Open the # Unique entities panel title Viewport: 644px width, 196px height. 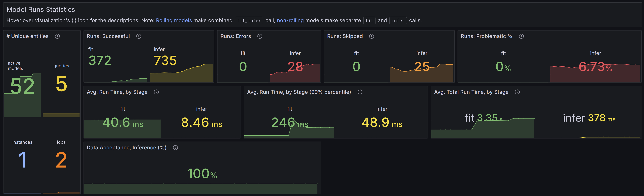[28, 36]
